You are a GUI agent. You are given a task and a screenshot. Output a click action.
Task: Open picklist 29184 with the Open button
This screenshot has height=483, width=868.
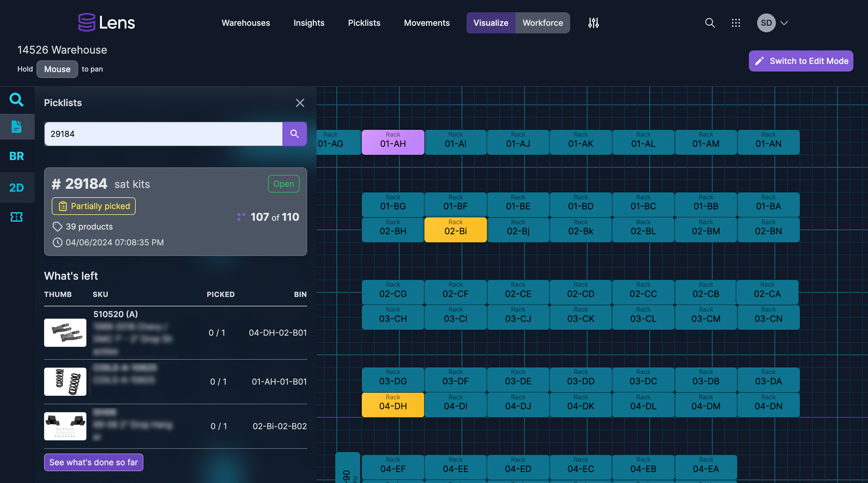[x=283, y=183]
